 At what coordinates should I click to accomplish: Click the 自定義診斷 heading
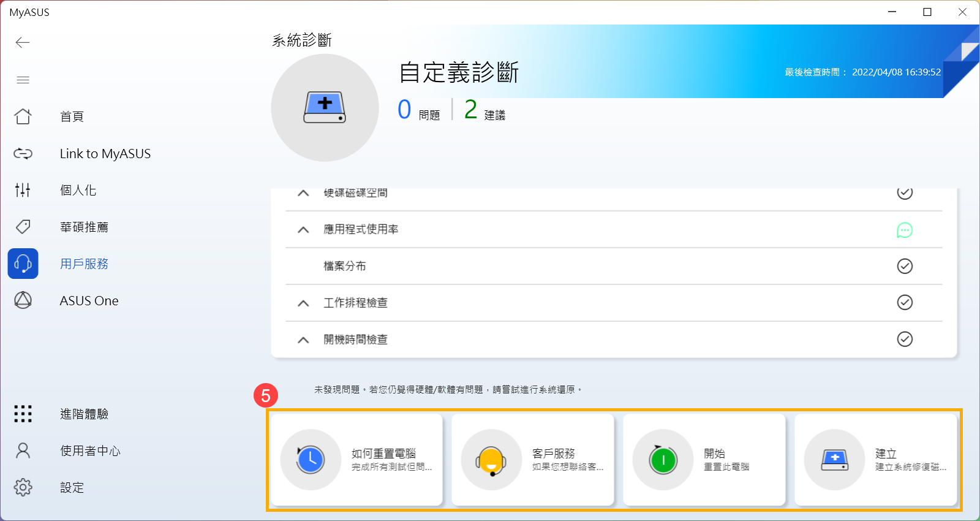coord(459,72)
